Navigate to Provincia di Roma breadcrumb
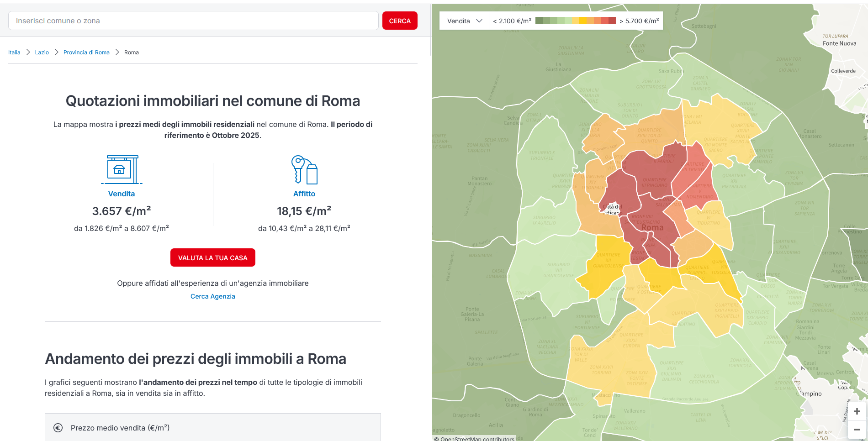 click(86, 52)
